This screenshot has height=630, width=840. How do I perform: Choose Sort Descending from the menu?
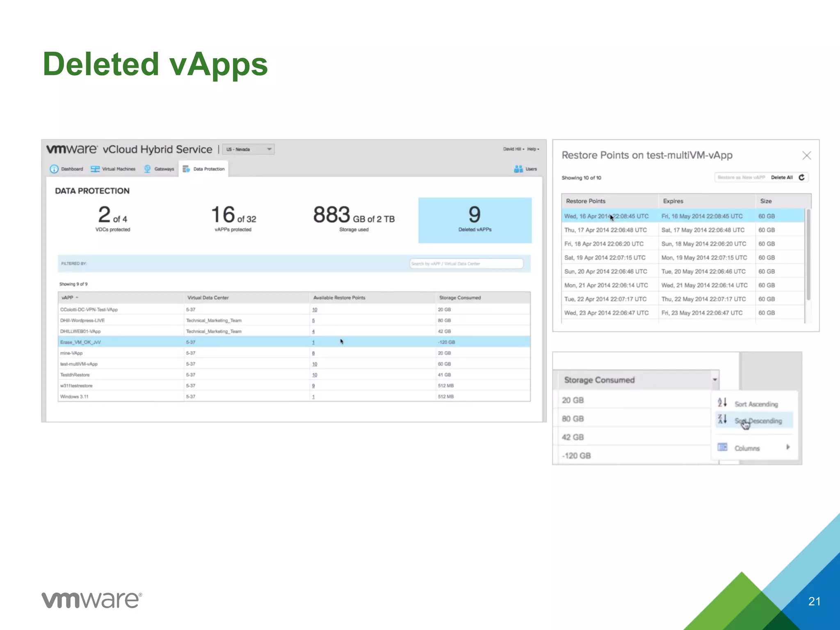758,421
